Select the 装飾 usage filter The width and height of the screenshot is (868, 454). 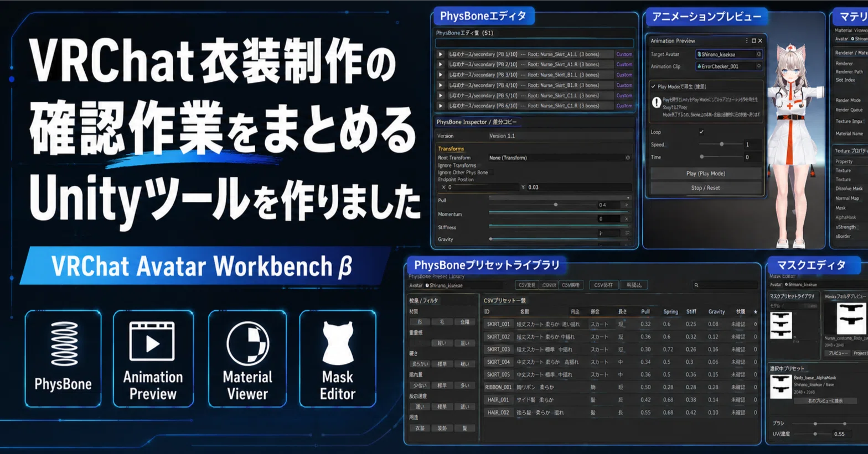[x=442, y=428]
